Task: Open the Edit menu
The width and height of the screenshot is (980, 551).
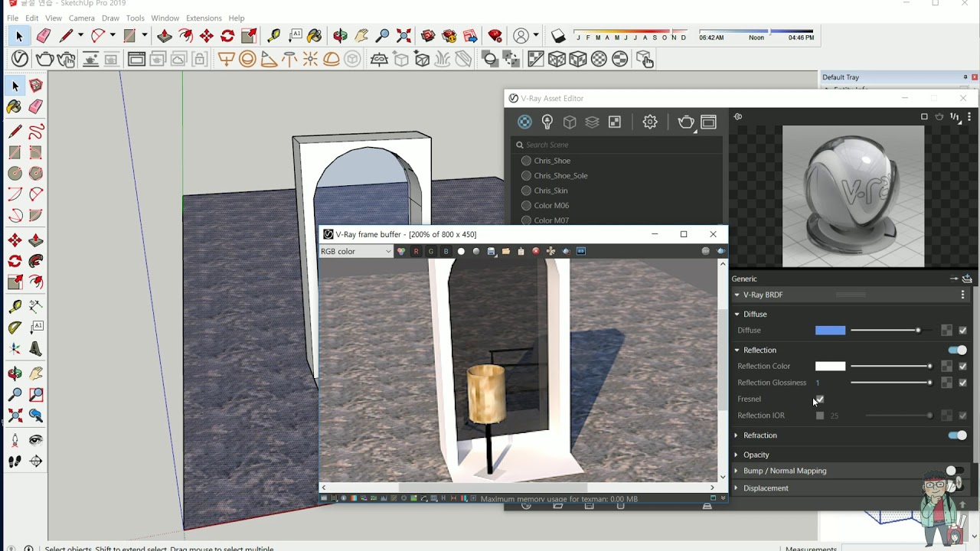Action: click(31, 18)
